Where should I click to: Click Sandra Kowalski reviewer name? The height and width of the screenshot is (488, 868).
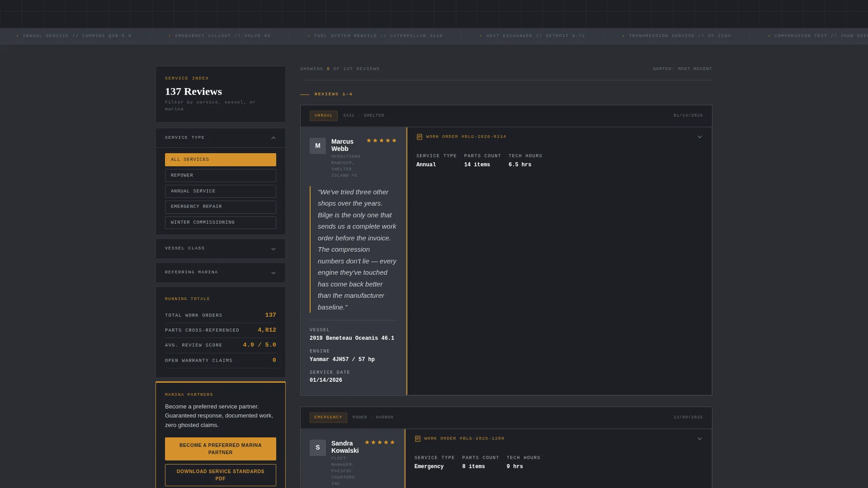[x=345, y=447]
